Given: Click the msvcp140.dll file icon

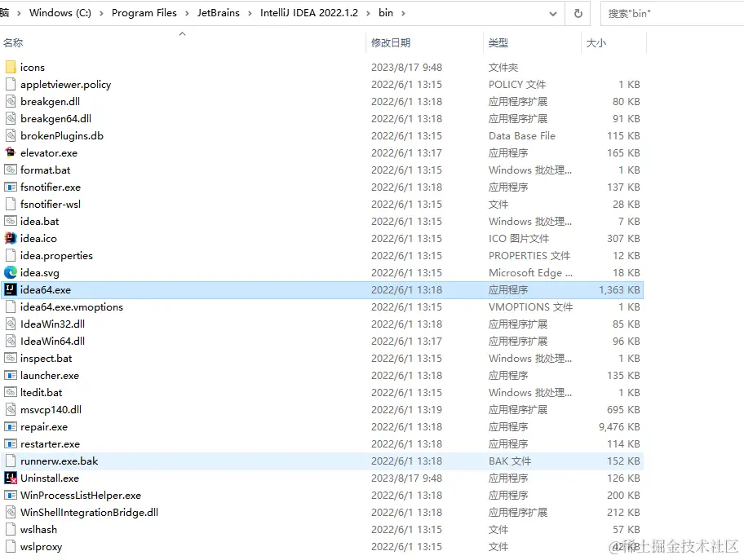Looking at the screenshot, I should tap(11, 409).
